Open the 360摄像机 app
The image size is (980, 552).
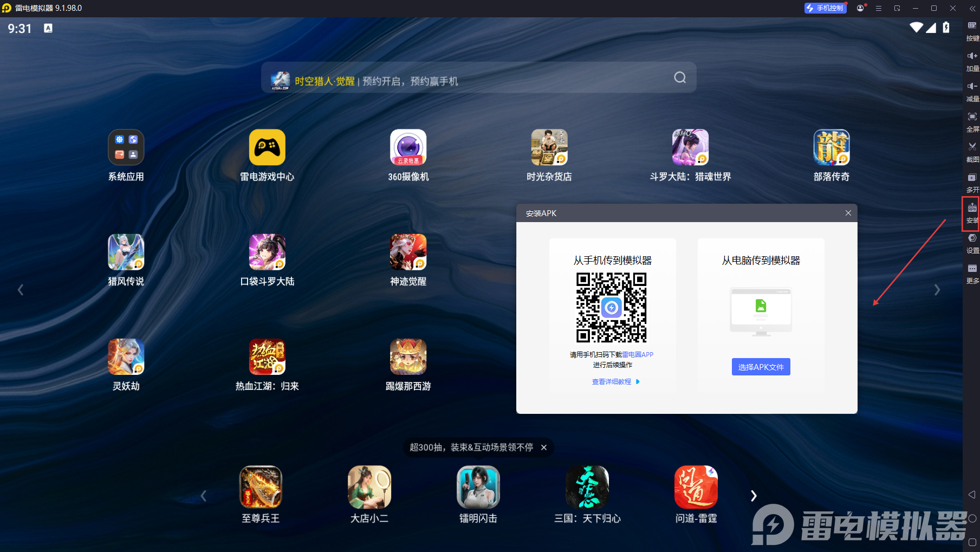click(x=408, y=147)
